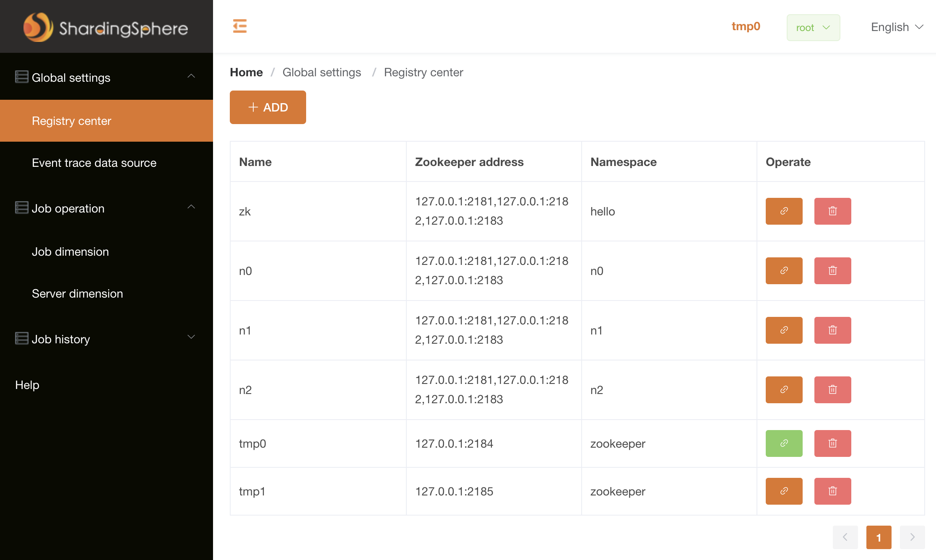This screenshot has height=560, width=936.
Task: Connect to the n2 registry center
Action: point(784,390)
